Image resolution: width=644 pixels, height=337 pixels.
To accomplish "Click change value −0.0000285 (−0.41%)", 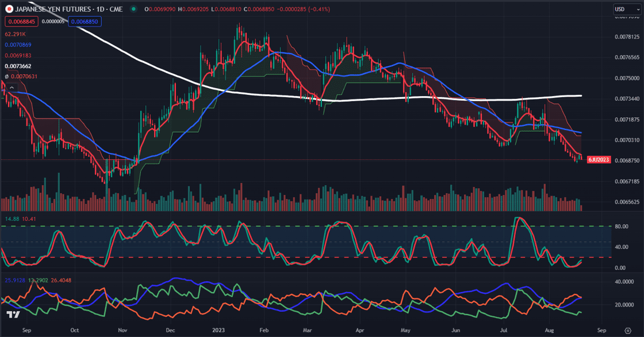I will pos(304,9).
